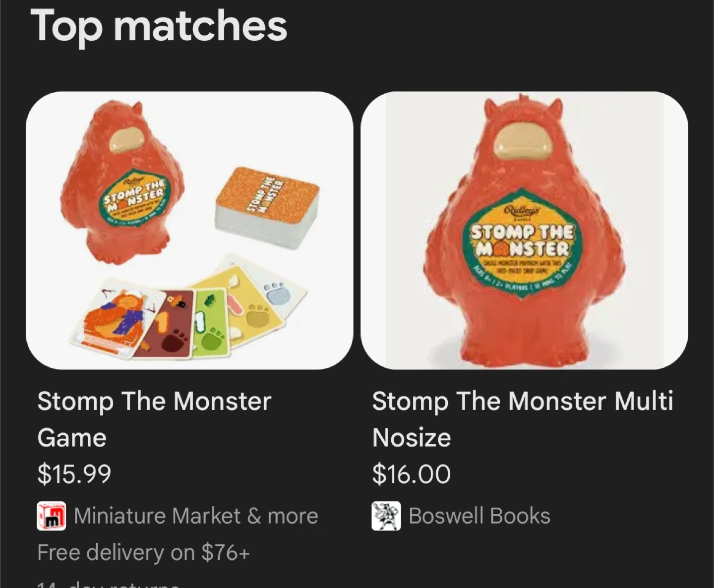Click the partially visible returns policy text
The height and width of the screenshot is (588, 714).
108,584
